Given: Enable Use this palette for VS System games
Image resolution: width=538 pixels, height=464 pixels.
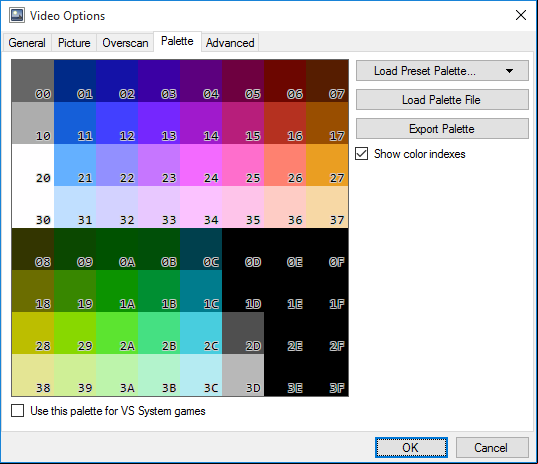Looking at the screenshot, I should (17, 410).
